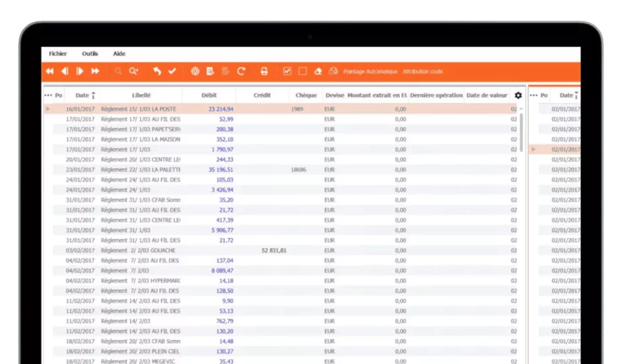The image size is (622, 364).
Task: Click credit amount 52 831,81
Action: 274,251
